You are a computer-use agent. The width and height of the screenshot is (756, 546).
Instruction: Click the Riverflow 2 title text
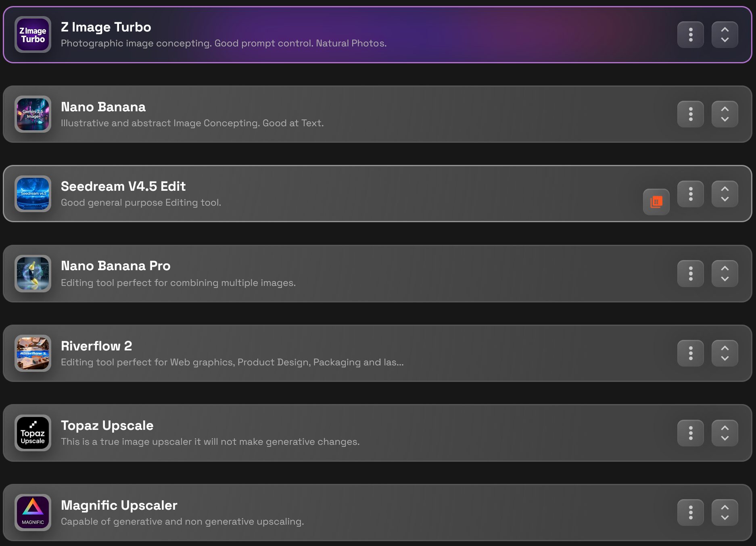tap(96, 346)
